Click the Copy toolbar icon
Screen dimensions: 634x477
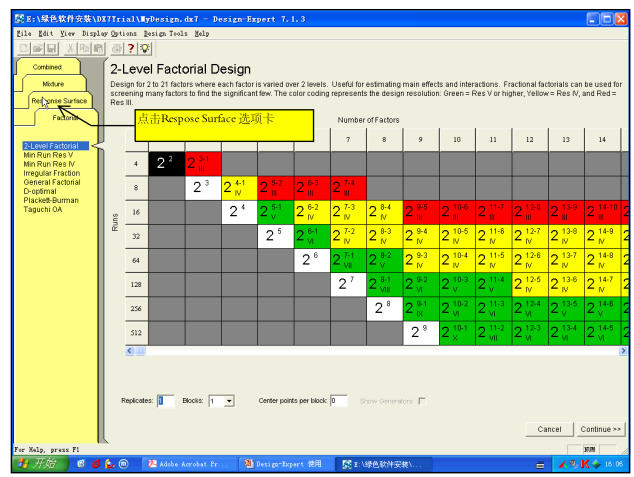[x=84, y=48]
